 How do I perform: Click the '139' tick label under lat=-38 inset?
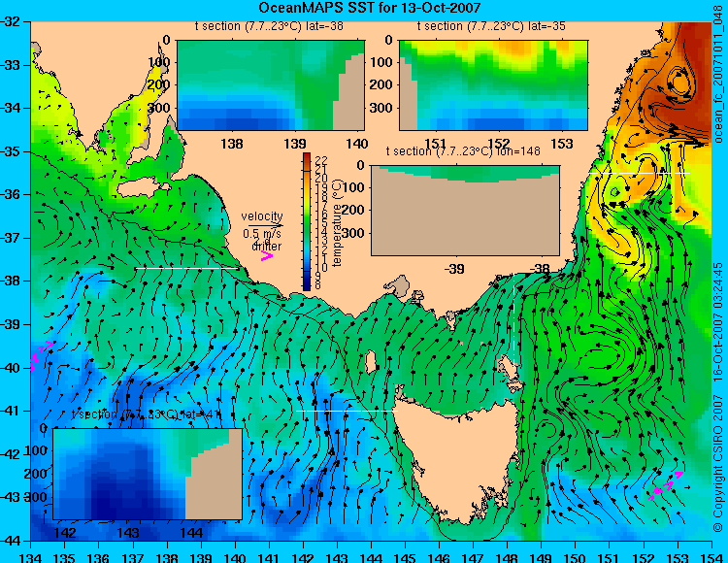click(x=295, y=144)
